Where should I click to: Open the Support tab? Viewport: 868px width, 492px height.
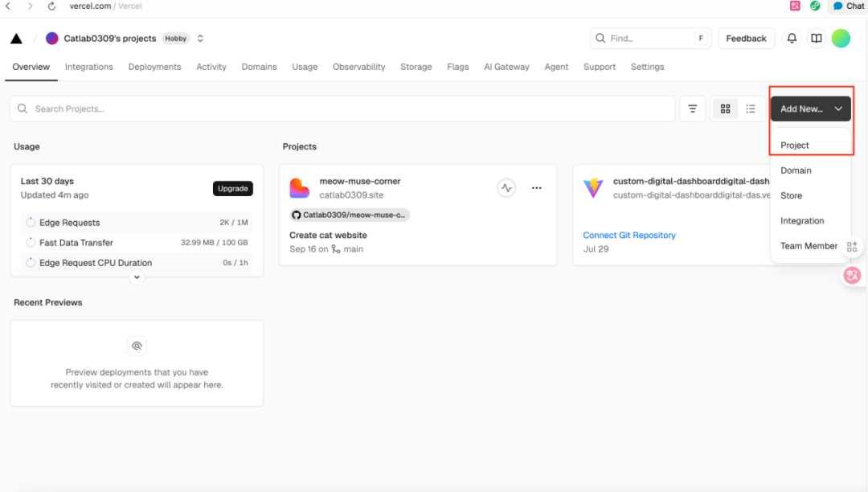(x=600, y=67)
